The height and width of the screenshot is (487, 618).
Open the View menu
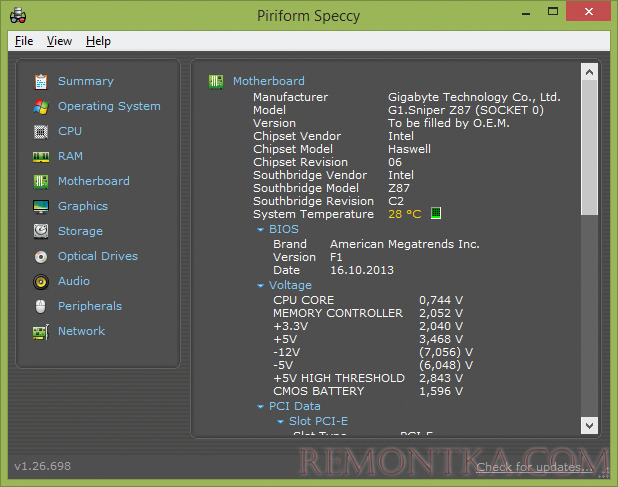[x=59, y=41]
